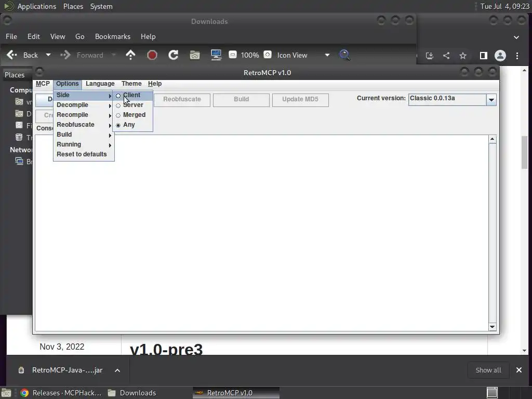Zoom out with the minus icon

pyautogui.click(x=233, y=55)
